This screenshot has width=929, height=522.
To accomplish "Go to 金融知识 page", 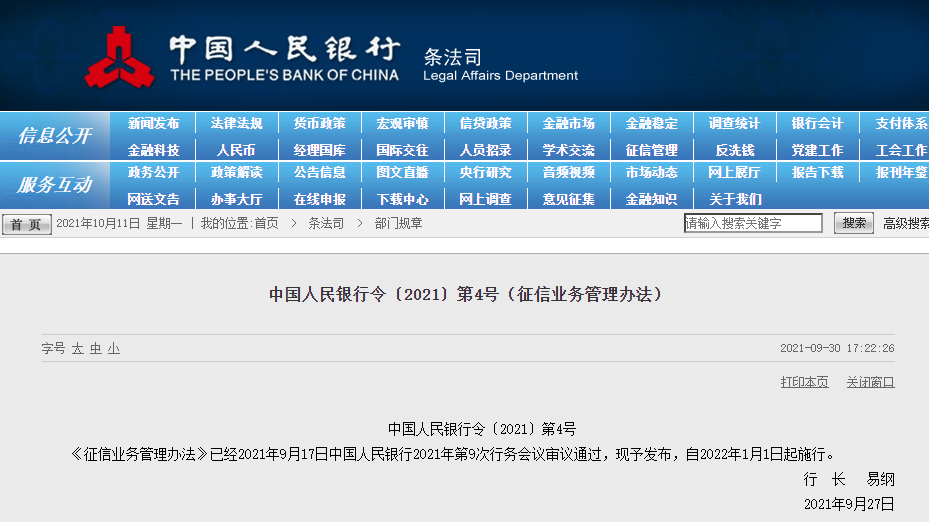I will tap(651, 200).
